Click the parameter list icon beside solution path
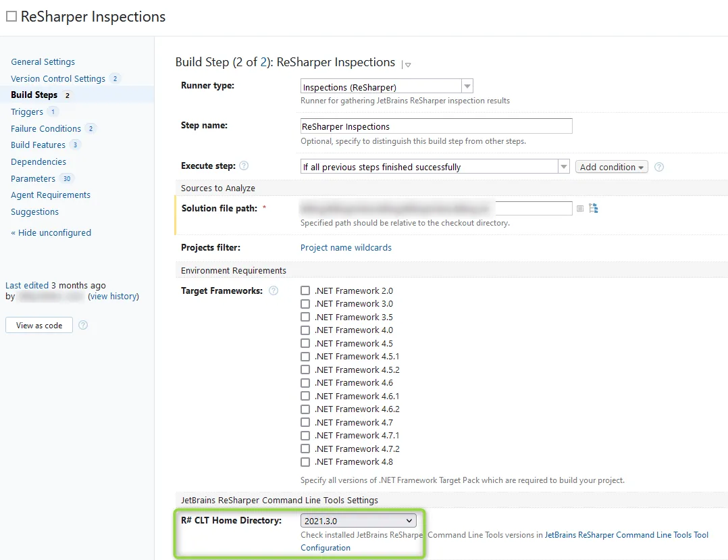 coord(579,209)
